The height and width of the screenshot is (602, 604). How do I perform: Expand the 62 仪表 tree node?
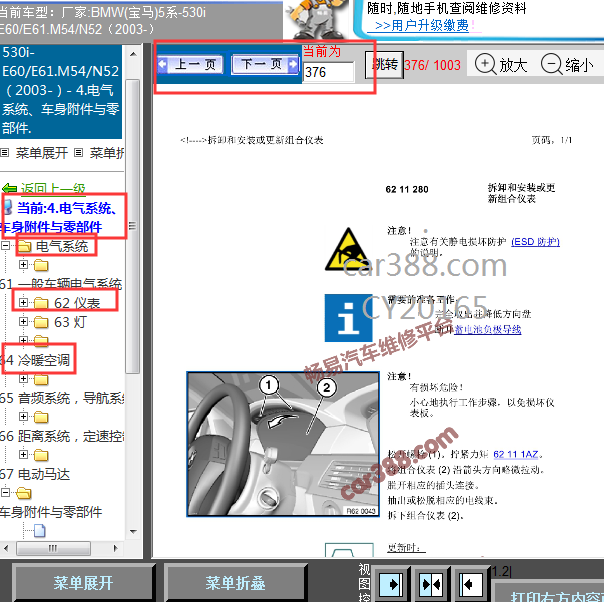(23, 302)
